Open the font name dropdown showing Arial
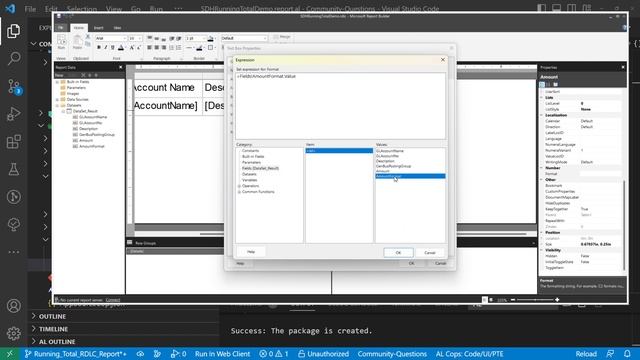Viewport: 640px width, 360px height. click(x=111, y=38)
